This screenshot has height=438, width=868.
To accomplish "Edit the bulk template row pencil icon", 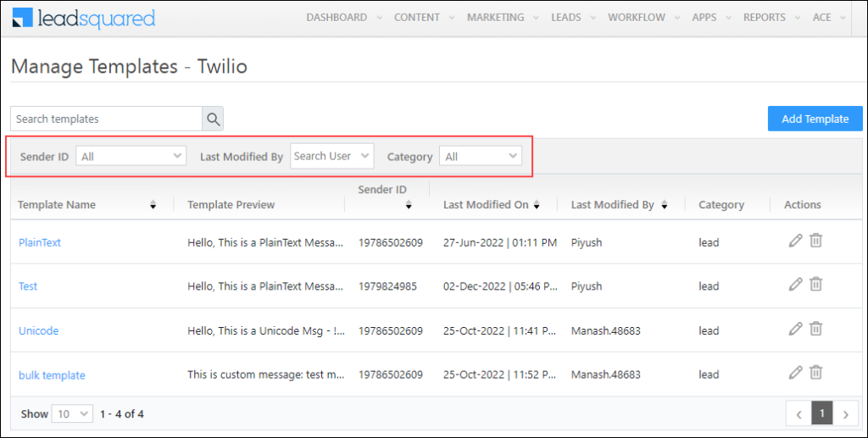I will (x=795, y=372).
